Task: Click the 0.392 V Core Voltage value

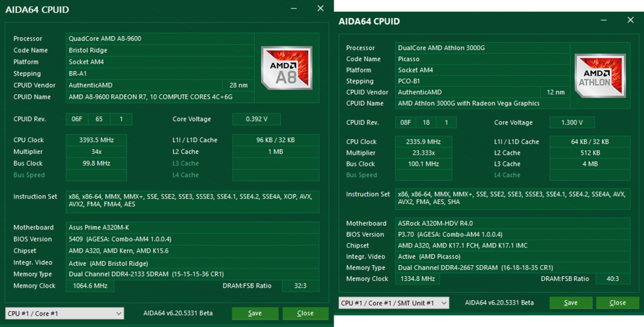Action: [256, 119]
